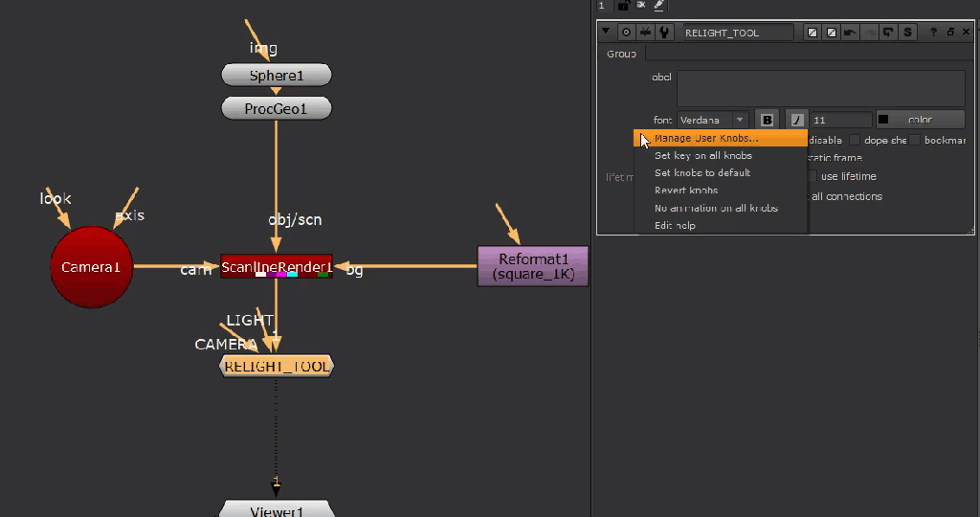
Task: Tick the bookmark checkbox
Action: 915,140
